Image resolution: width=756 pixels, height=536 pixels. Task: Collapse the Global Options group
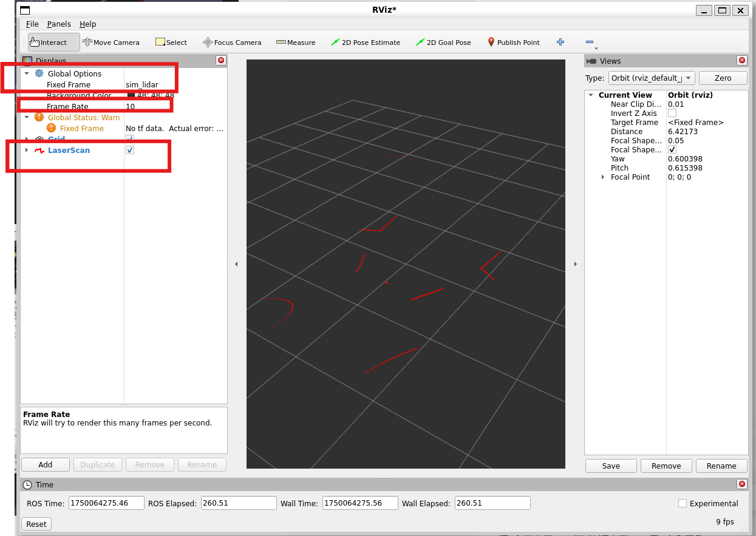pos(26,73)
